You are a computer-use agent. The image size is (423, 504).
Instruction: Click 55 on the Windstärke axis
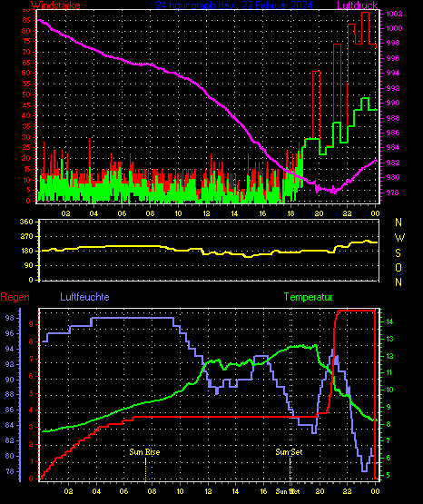(26, 84)
